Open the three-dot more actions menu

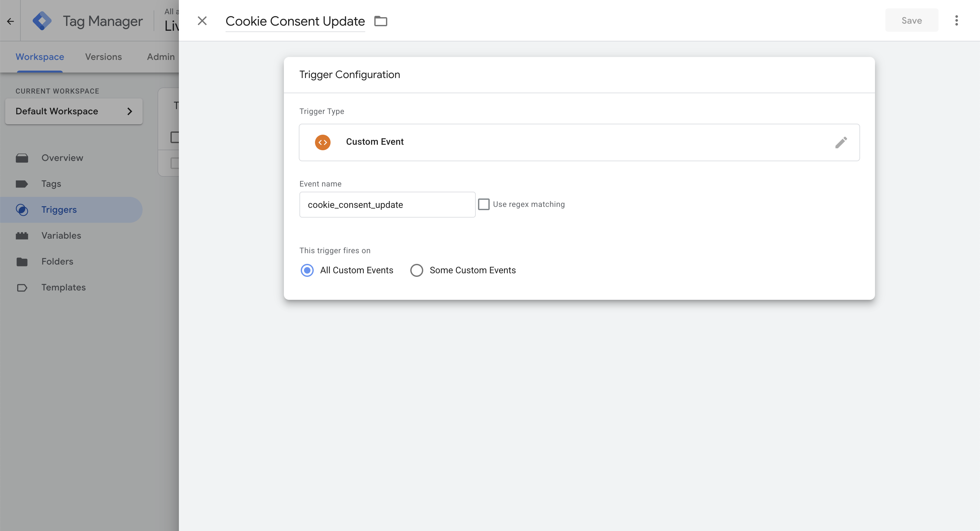coord(956,20)
